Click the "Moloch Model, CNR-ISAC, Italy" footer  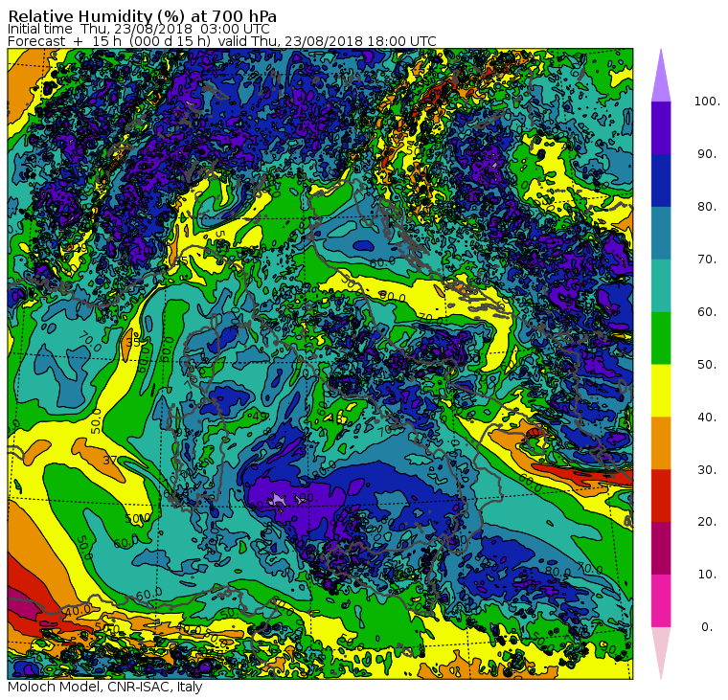[105, 687]
